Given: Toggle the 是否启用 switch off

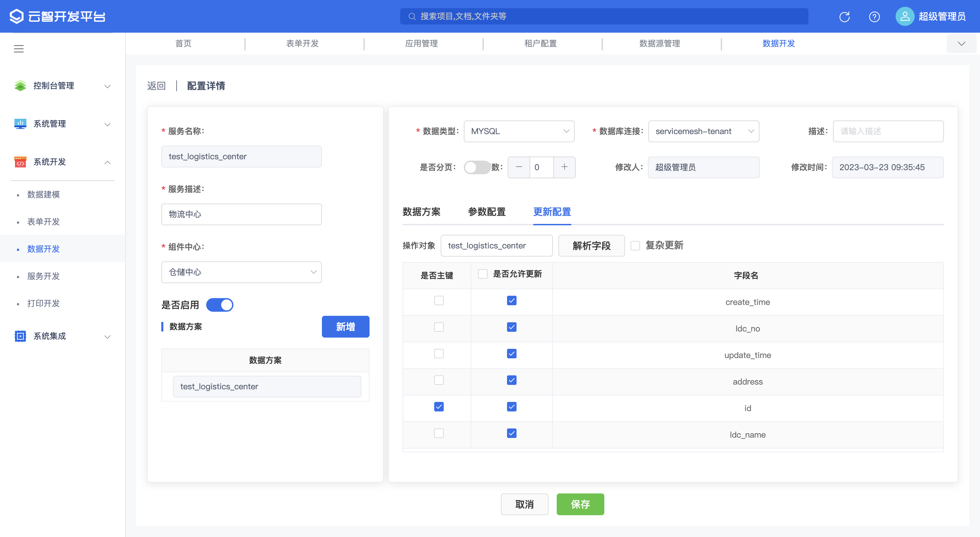Looking at the screenshot, I should point(219,305).
